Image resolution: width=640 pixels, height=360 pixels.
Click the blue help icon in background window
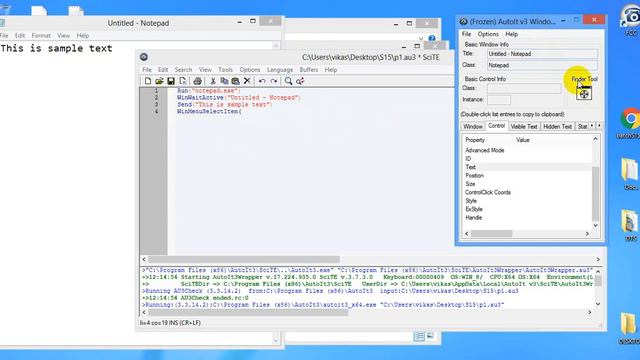(432, 38)
